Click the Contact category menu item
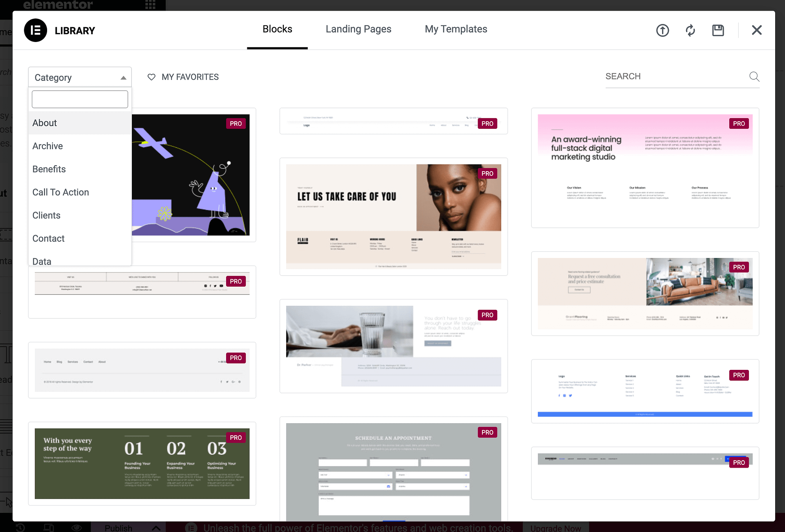 click(48, 238)
